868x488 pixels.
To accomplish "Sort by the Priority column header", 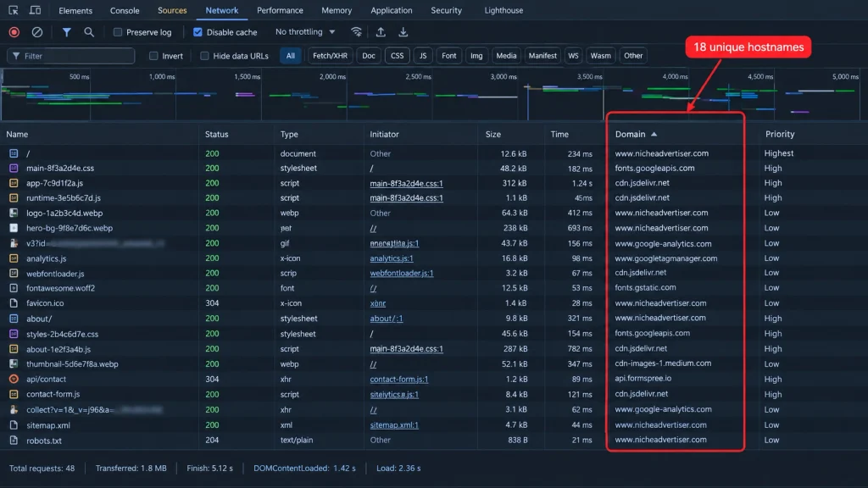I will pos(780,135).
